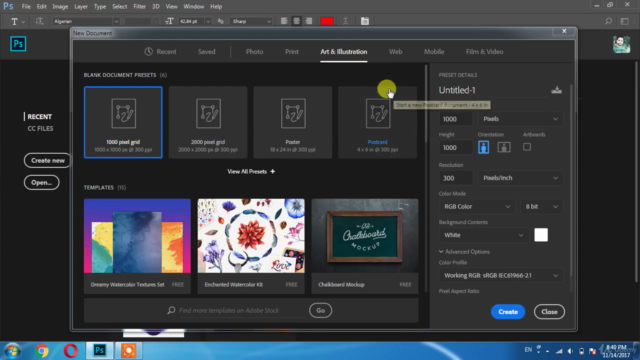Open character and paragraph panels

tap(365, 21)
